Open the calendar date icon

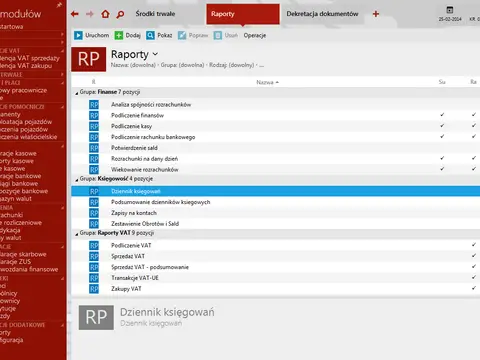point(450,10)
